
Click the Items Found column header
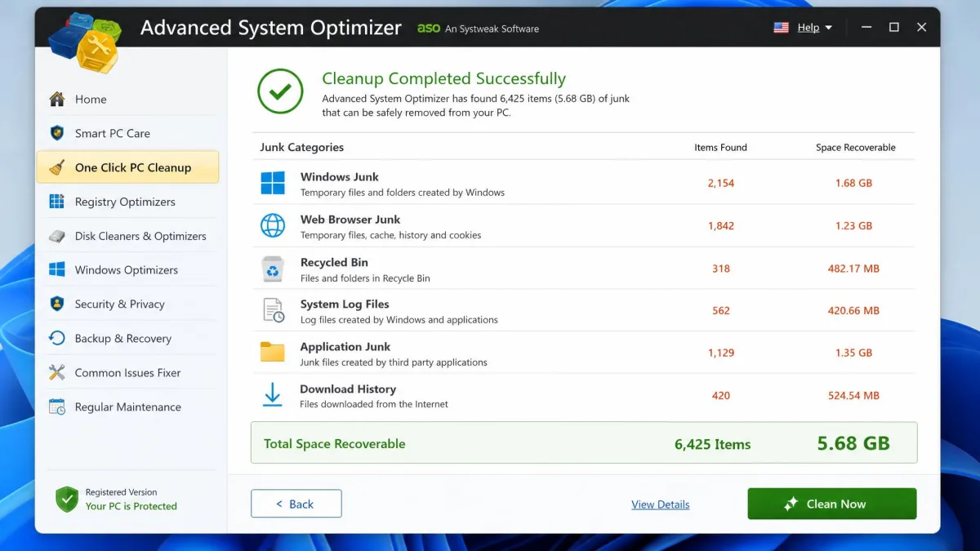coord(720,148)
